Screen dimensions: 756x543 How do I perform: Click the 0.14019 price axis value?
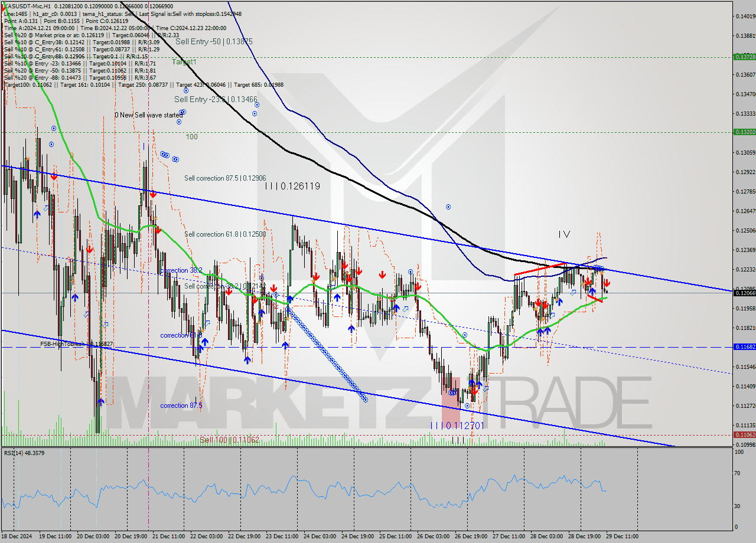pos(745,16)
